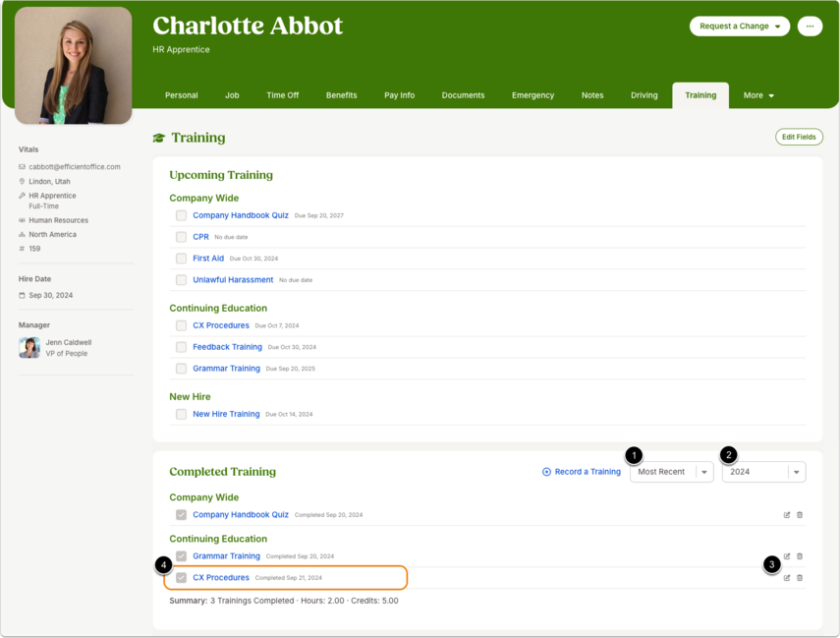Open the three-dot more actions button
This screenshot has width=840, height=638.
click(810, 26)
